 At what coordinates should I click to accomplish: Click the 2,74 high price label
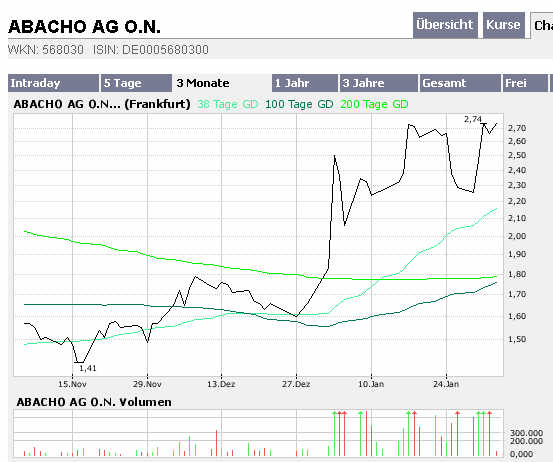[473, 119]
